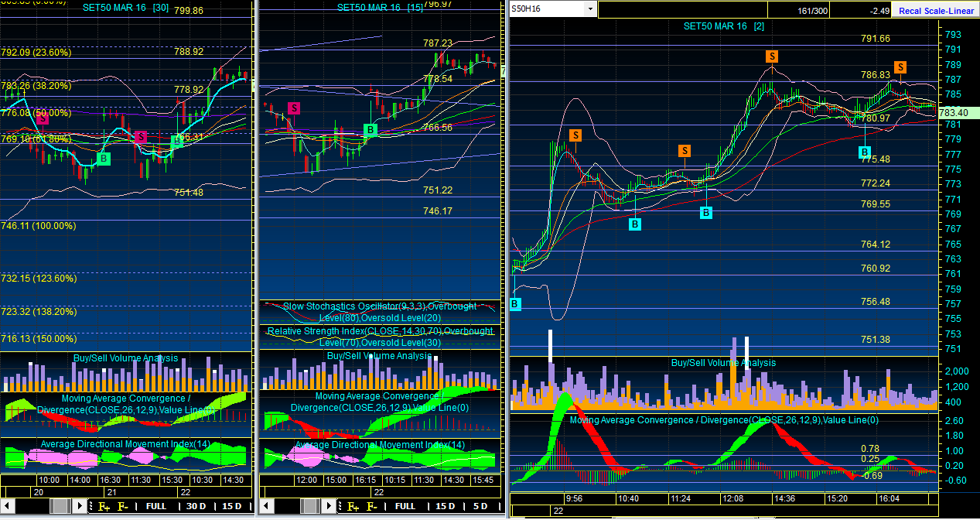Click the Buy/Sell Volume Analysis label in middle chart
Screen dimensions: 980x520
(x=379, y=356)
